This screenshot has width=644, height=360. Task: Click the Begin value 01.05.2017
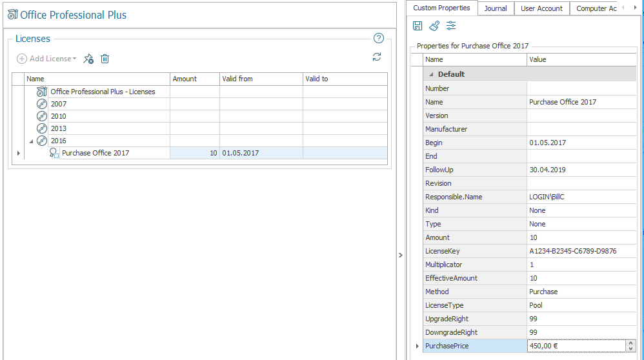coord(581,143)
